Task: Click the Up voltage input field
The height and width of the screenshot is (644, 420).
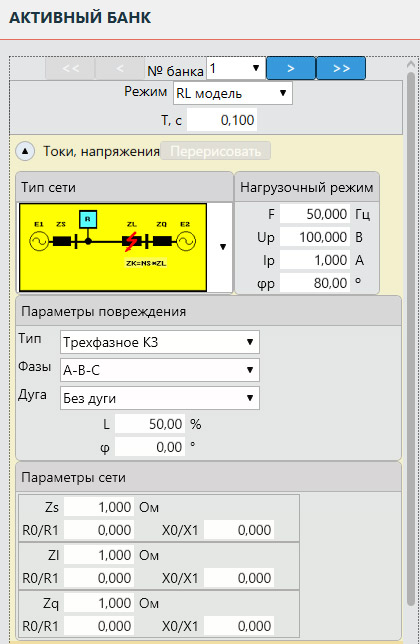Action: click(315, 237)
